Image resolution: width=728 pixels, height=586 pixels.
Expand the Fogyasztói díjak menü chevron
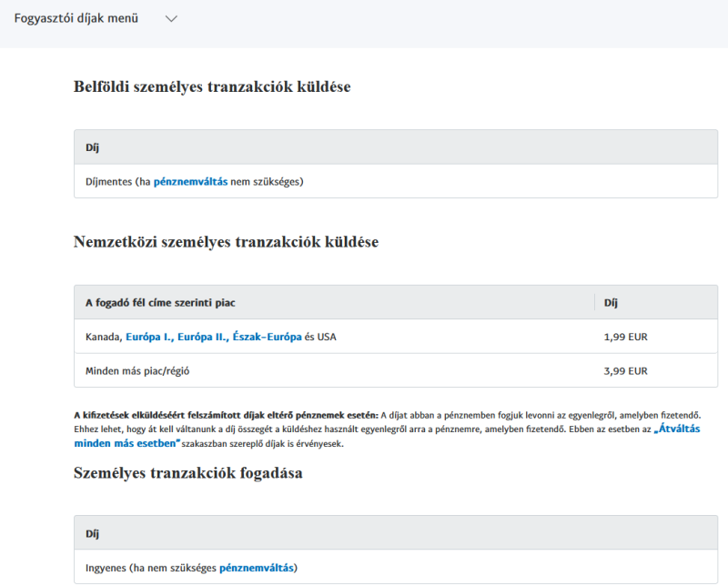[x=171, y=18]
